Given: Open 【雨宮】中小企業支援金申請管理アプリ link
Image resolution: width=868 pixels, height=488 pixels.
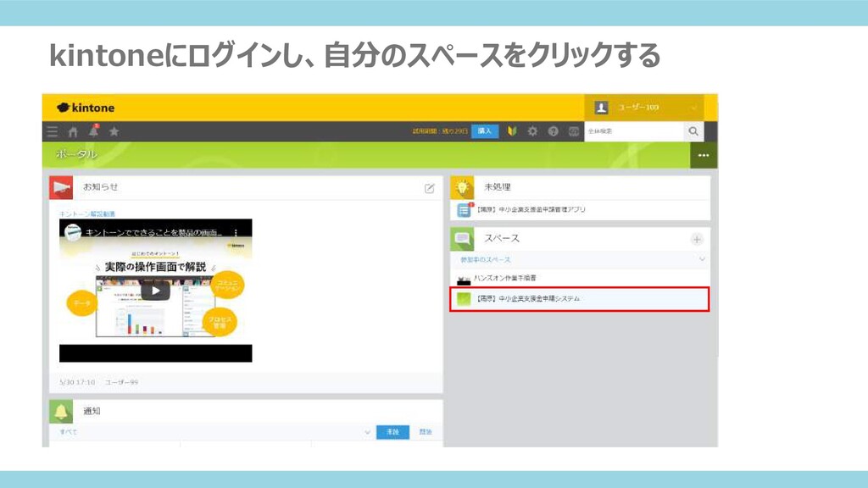Looking at the screenshot, I should [x=531, y=210].
